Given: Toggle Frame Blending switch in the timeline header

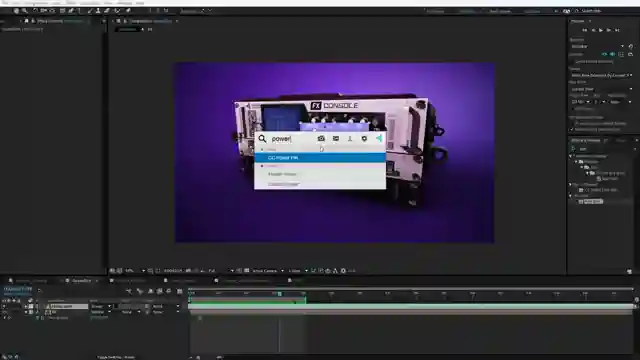Looking at the screenshot, I should click(x=160, y=291).
